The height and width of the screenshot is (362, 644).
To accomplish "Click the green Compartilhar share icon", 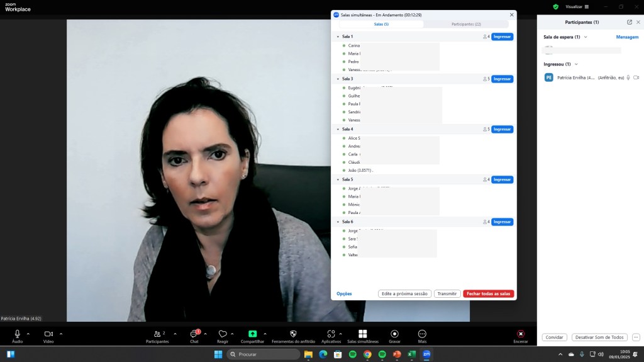I will click(x=252, y=334).
